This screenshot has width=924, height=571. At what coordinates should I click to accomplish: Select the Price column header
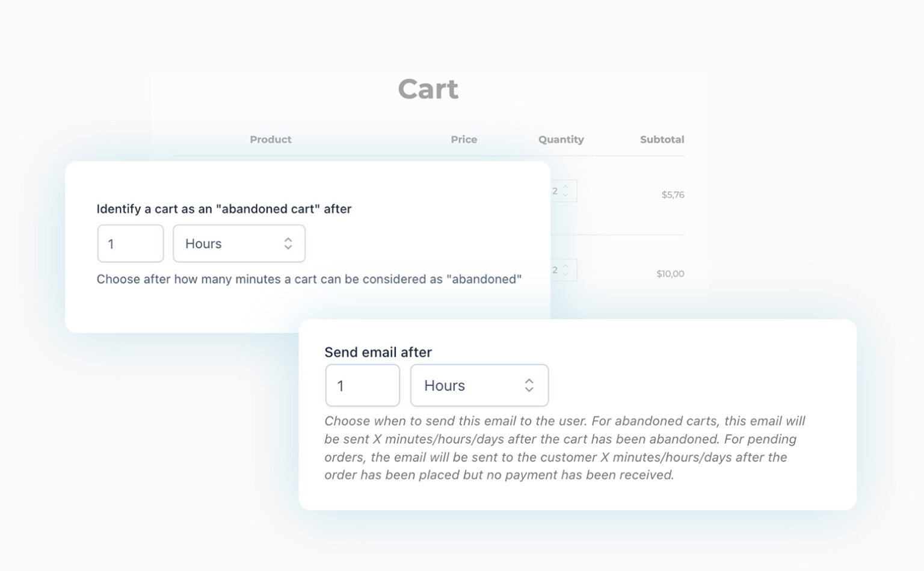click(x=464, y=139)
